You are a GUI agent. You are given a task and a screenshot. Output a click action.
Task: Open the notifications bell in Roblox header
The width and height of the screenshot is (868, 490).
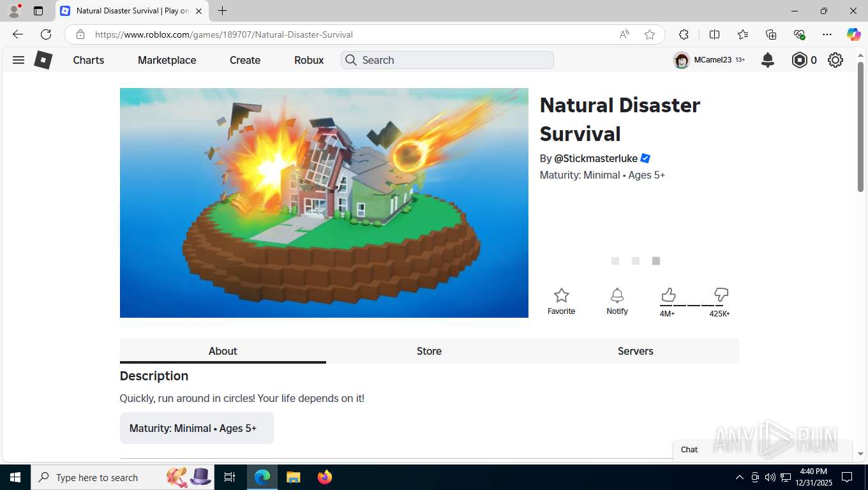(x=768, y=60)
